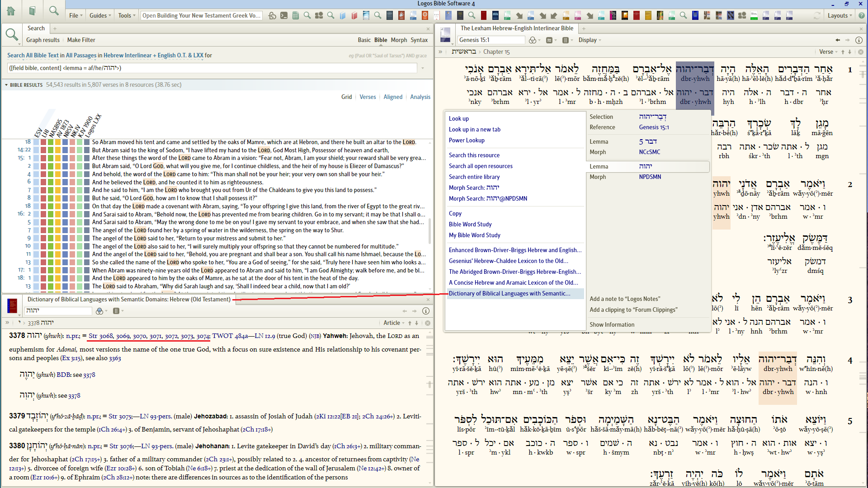Click the interlinear multi-column view icon
The image size is (868, 488).
[566, 40]
